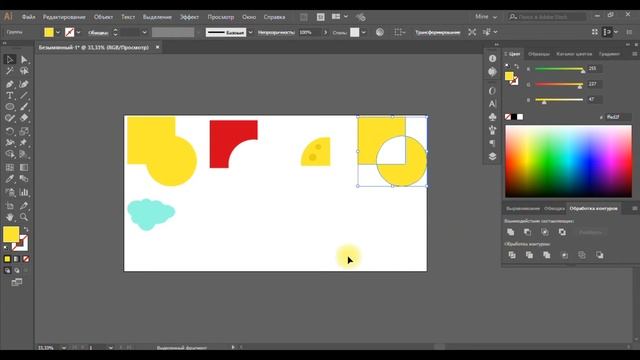640x360 pixels.
Task: Click the Unite pathfinder shape mode
Action: (x=511, y=232)
